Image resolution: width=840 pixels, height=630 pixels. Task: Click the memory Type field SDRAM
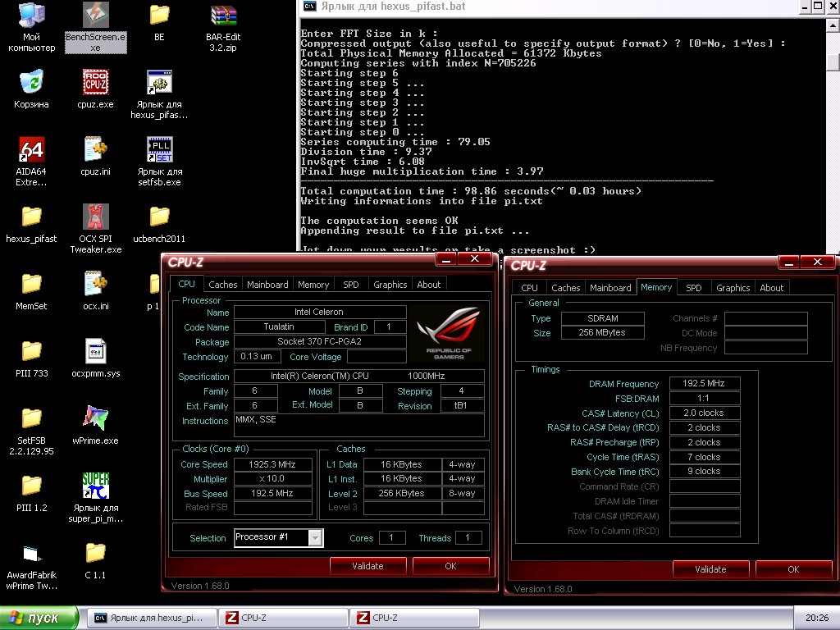603,318
